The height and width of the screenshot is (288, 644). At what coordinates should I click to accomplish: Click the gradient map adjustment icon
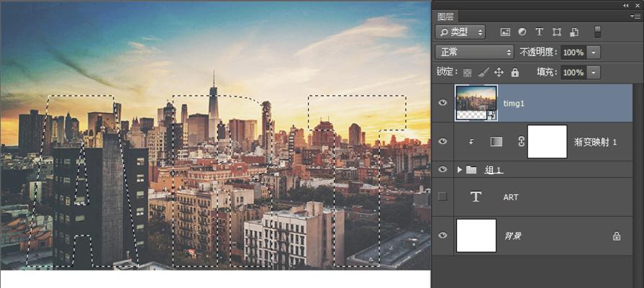tap(496, 141)
